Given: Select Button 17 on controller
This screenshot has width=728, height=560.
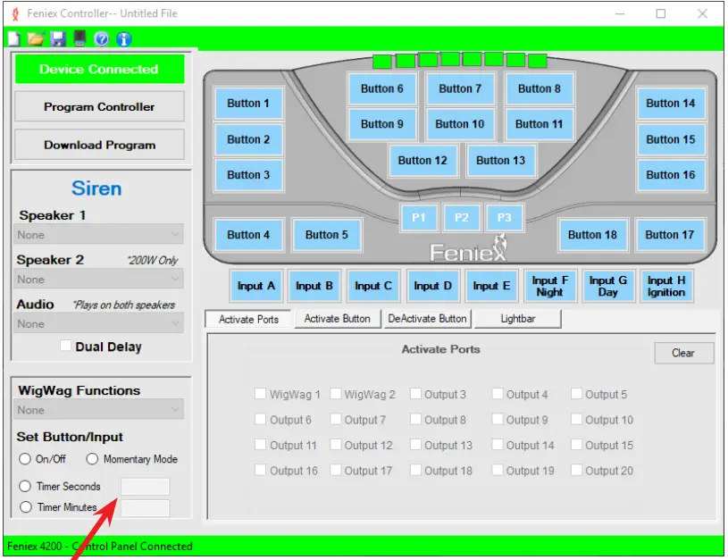Looking at the screenshot, I should click(670, 235).
